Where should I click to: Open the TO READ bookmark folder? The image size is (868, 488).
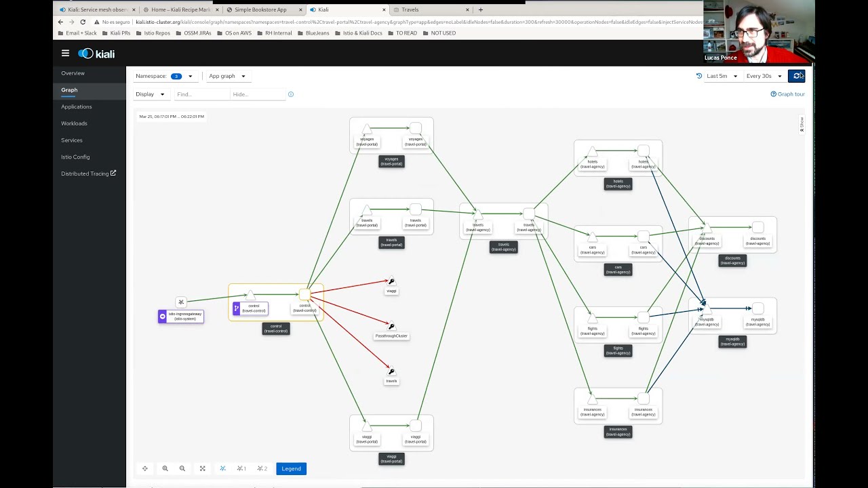(402, 33)
